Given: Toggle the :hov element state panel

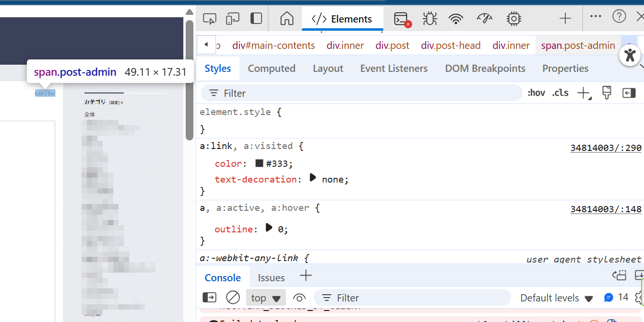Looking at the screenshot, I should 536,93.
